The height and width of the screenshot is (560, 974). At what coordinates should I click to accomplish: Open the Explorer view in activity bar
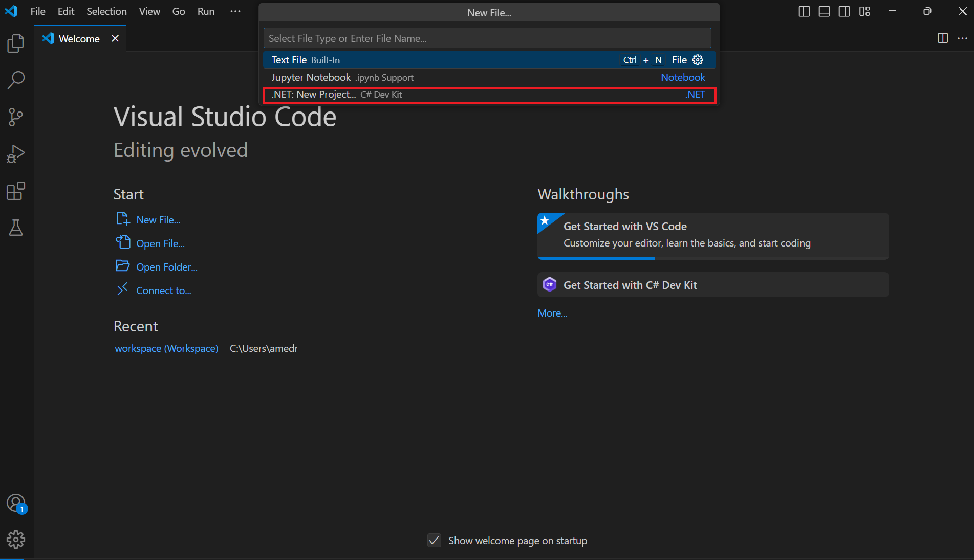click(x=16, y=43)
